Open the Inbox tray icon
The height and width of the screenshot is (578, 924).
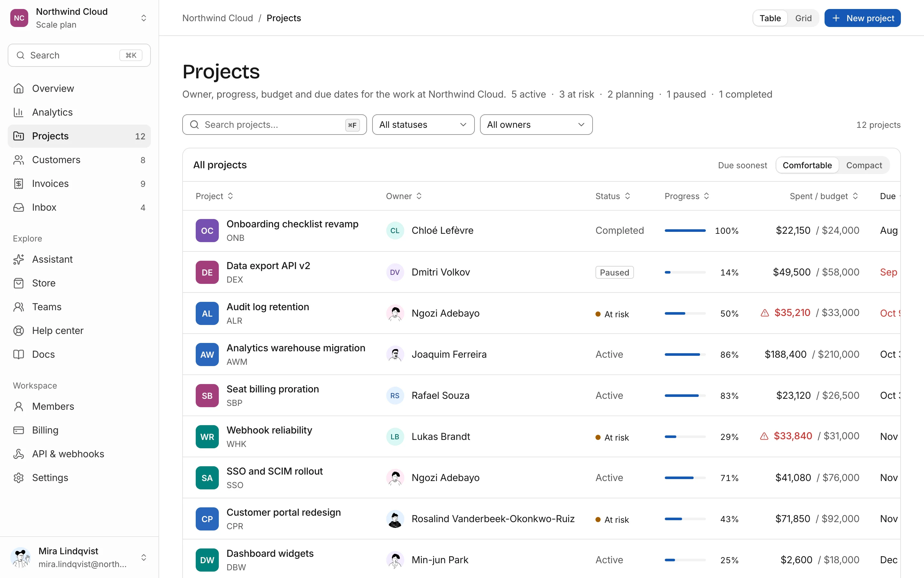18,207
